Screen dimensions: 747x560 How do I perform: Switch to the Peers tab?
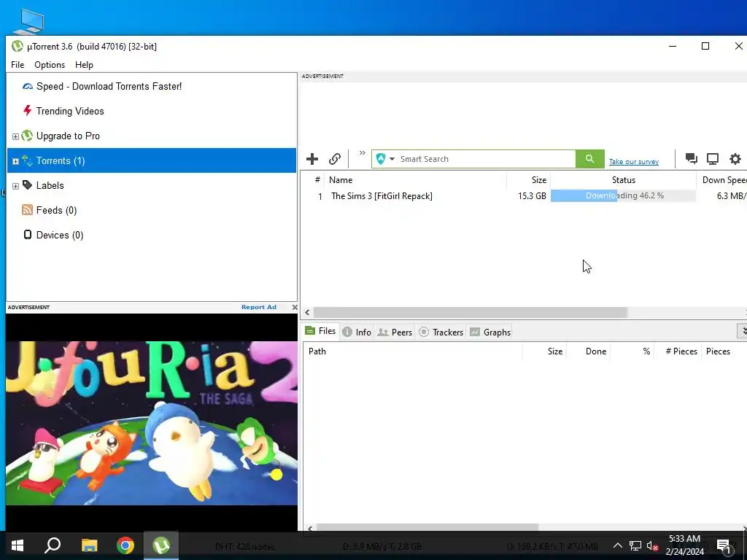pyautogui.click(x=395, y=332)
